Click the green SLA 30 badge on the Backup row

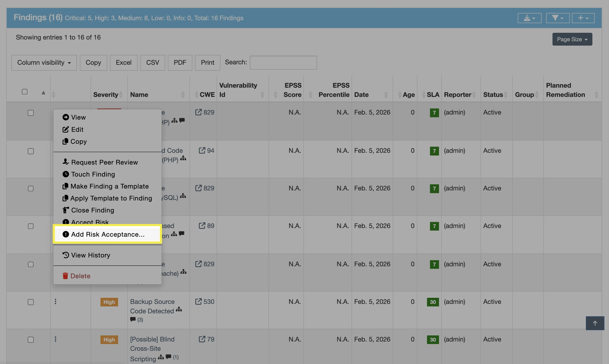point(433,302)
